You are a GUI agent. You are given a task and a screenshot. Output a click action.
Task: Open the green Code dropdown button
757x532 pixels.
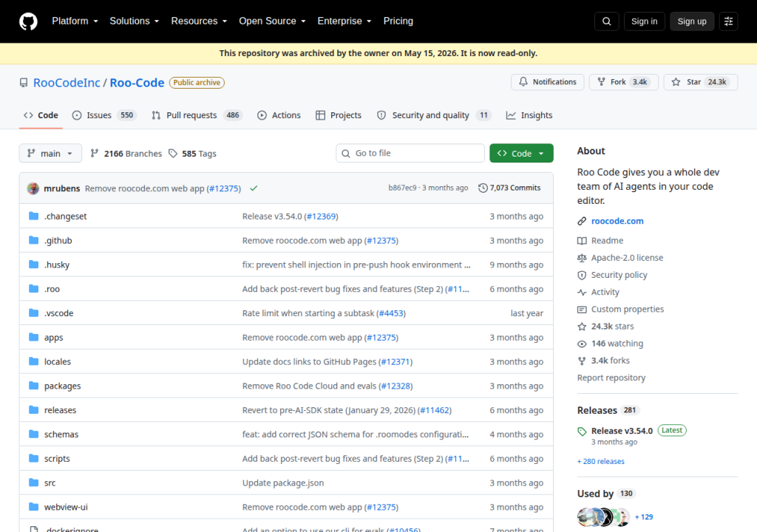point(521,153)
